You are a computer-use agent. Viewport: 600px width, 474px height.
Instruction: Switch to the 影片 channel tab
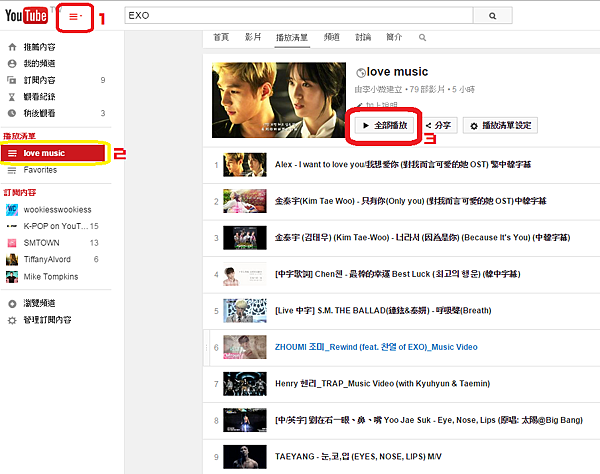click(253, 37)
